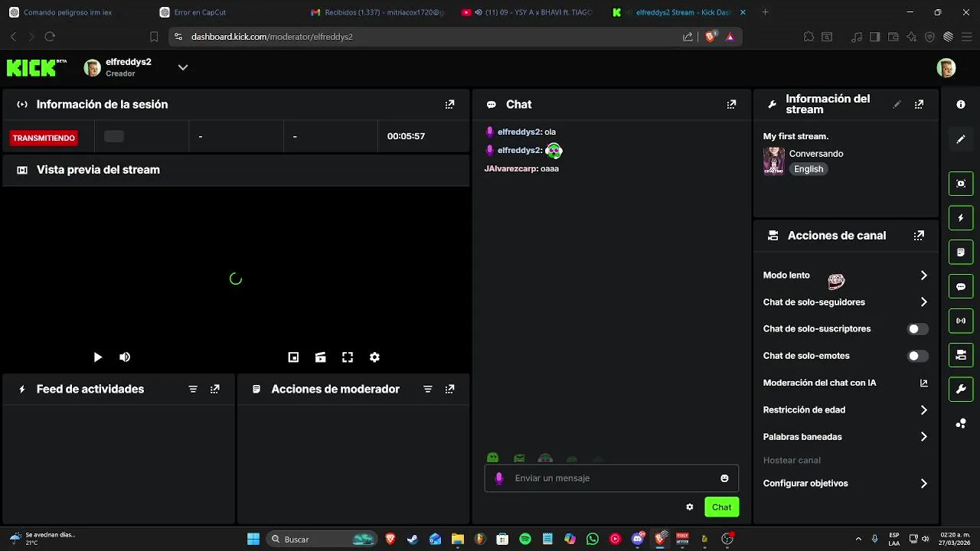The height and width of the screenshot is (551, 980).
Task: Enable Chat de solo-emotes switch
Action: pos(918,356)
